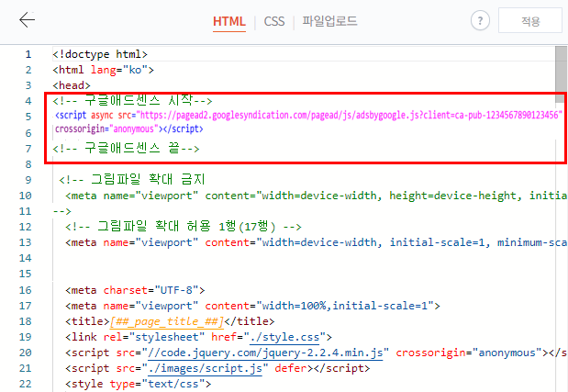The image size is (568, 392).
Task: Click the viewport meta width=100% line
Action: tap(253, 306)
